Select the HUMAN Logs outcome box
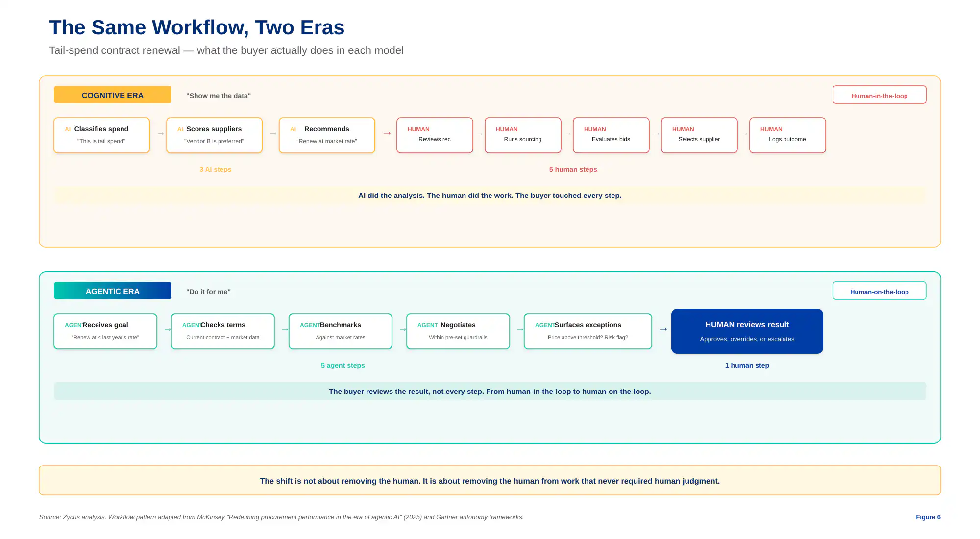Image resolution: width=980 pixels, height=539 pixels. coord(787,135)
